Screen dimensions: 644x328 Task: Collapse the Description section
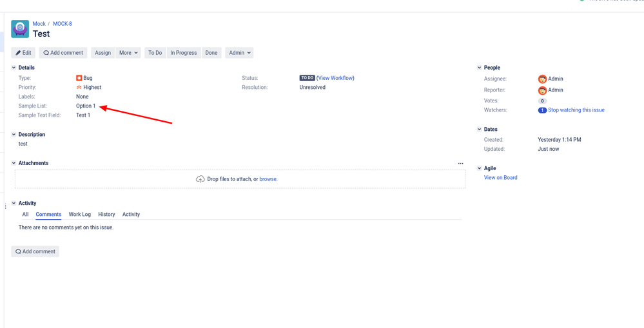[14, 135]
